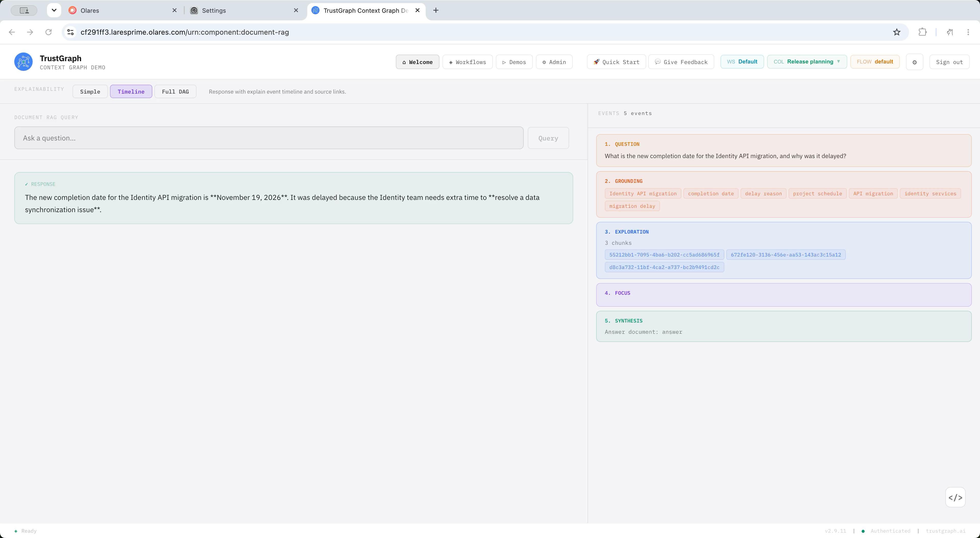Click the Sign out button
This screenshot has height=538, width=980.
coord(949,62)
